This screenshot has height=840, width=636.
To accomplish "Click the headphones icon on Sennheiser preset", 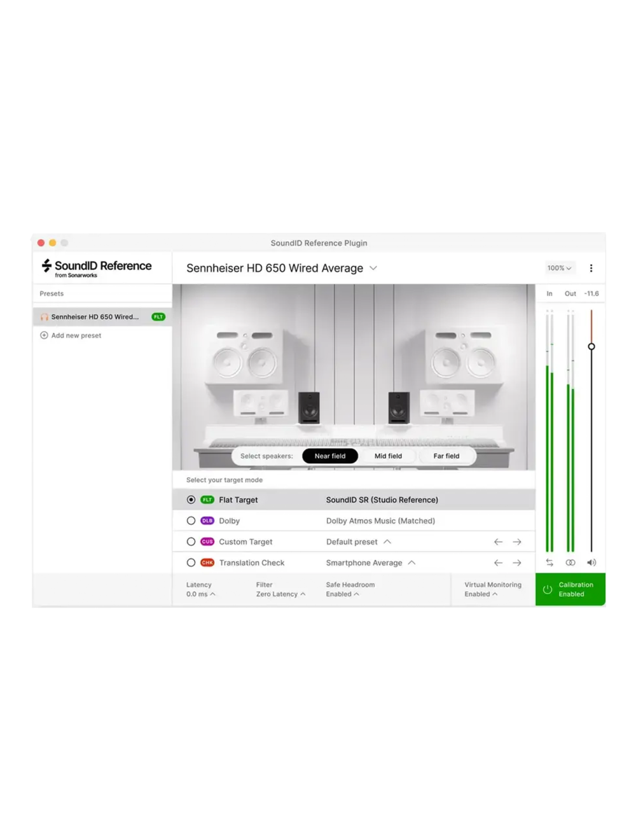I will pos(44,316).
